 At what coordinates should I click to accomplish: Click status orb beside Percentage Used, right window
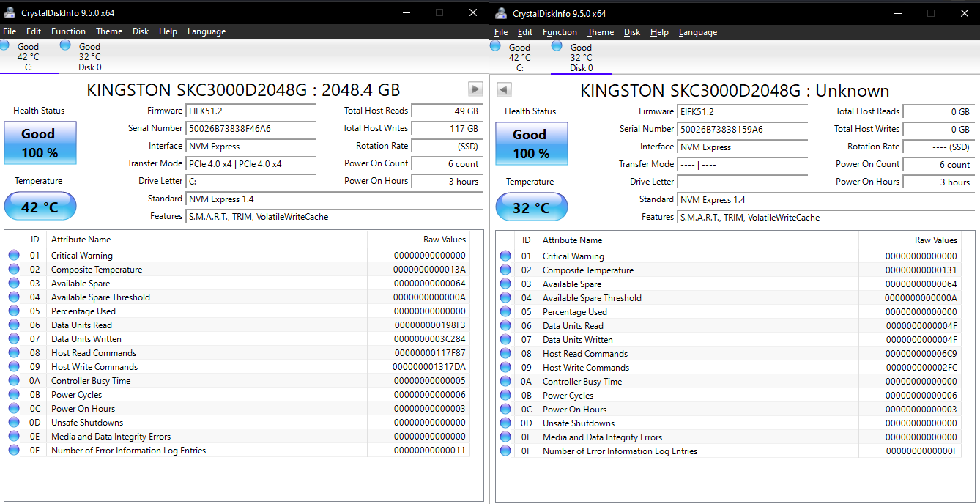[505, 312]
